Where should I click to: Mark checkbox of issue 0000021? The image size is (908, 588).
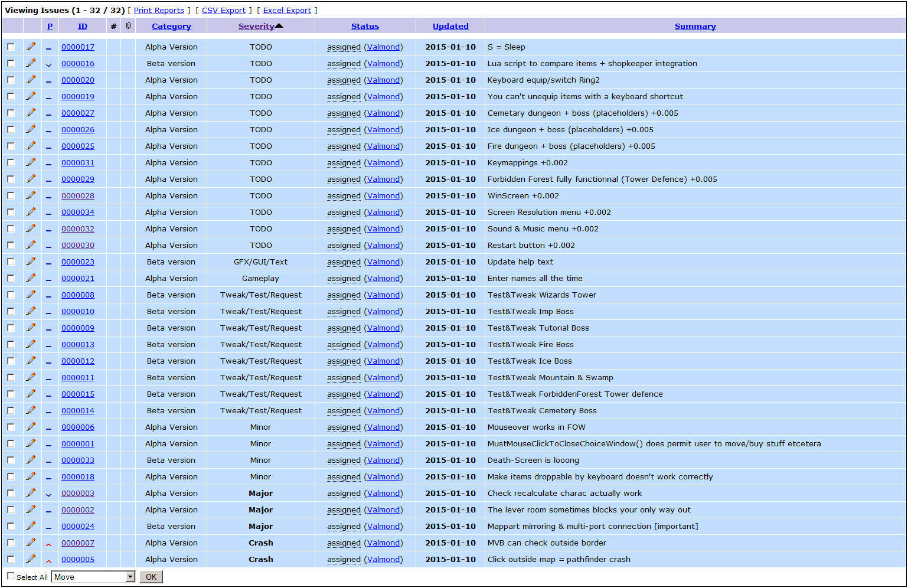pyautogui.click(x=11, y=278)
